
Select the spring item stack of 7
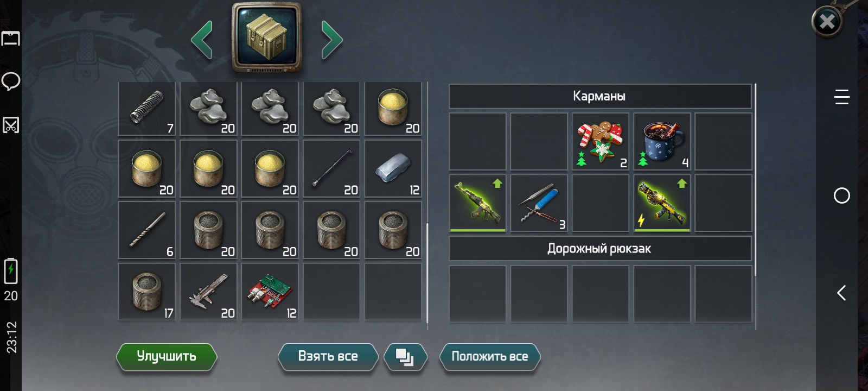coord(147,109)
